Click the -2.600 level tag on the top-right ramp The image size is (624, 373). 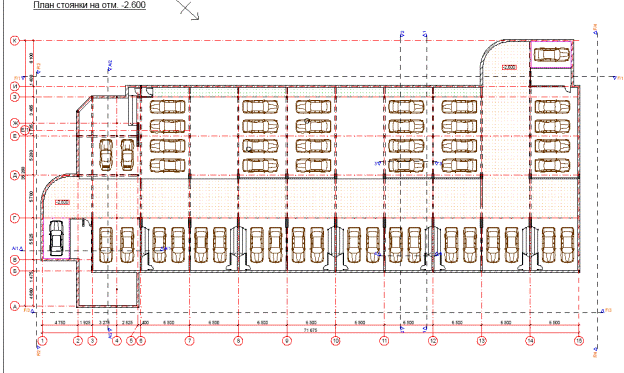(509, 67)
